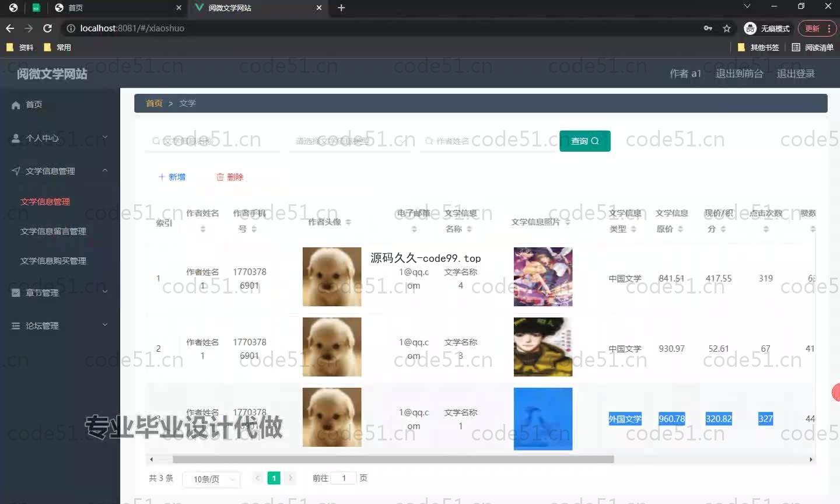Image resolution: width=840 pixels, height=504 pixels.
Task: Click the address bar URL localhost:8081
Action: [132, 28]
